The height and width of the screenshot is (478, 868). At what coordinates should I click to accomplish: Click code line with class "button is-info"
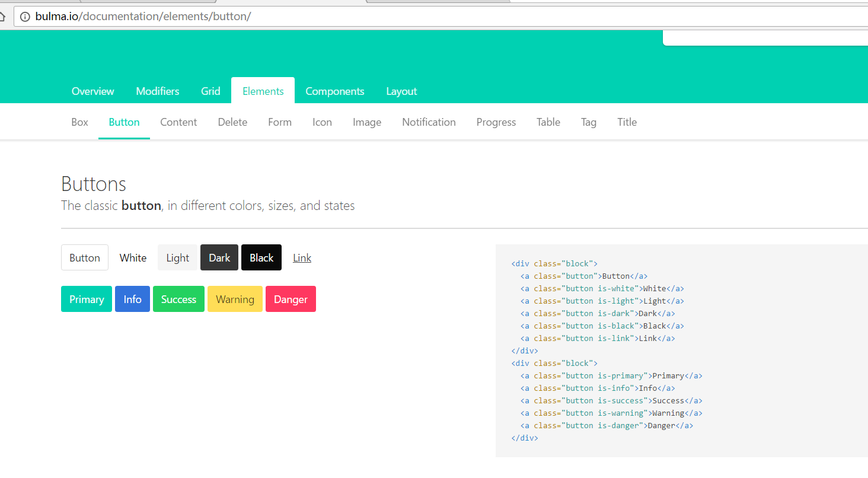coord(598,388)
